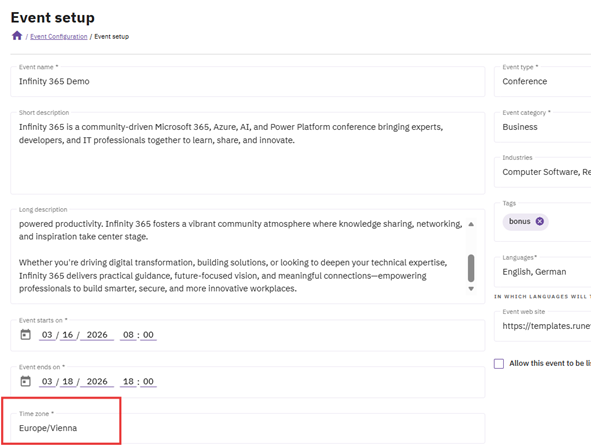Open calendar picker for event start date
Viewport: 591px width, 446px height.
pos(26,334)
